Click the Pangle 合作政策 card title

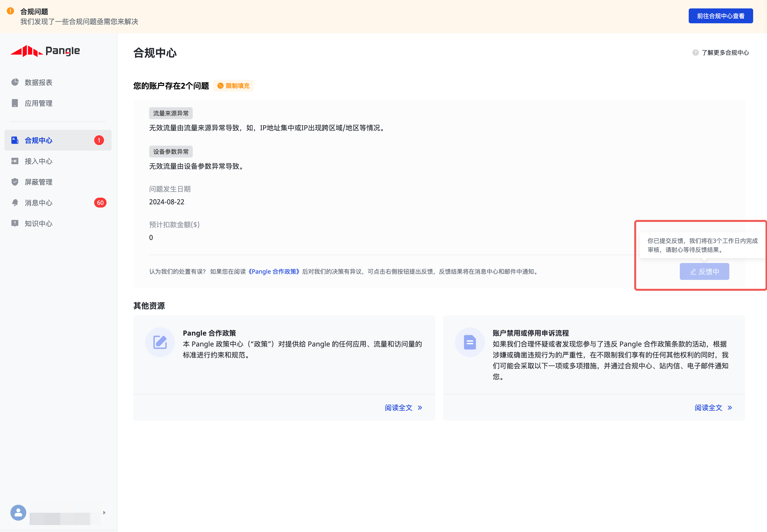point(209,333)
